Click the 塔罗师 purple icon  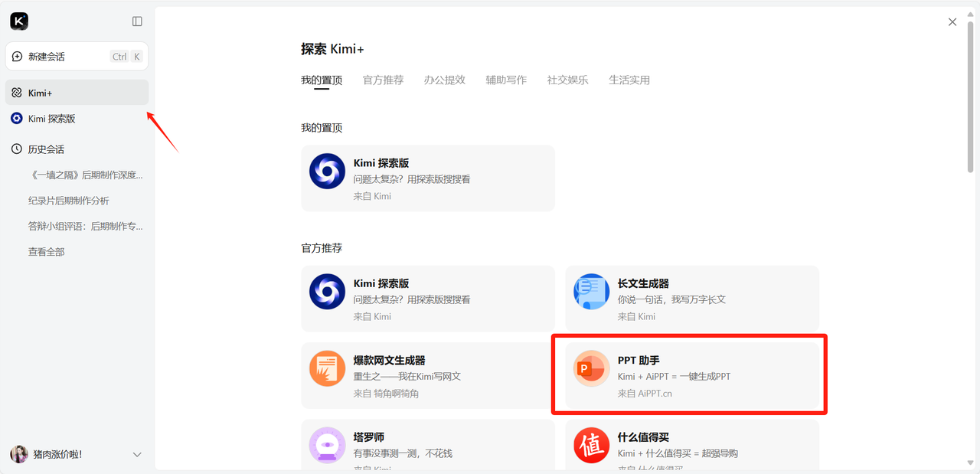(x=328, y=445)
